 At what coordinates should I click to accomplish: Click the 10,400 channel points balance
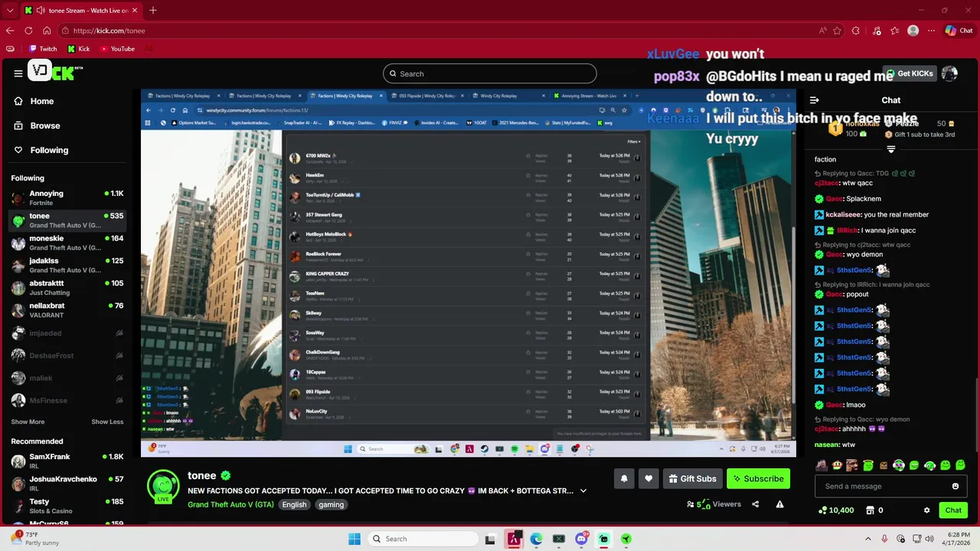tap(836, 510)
